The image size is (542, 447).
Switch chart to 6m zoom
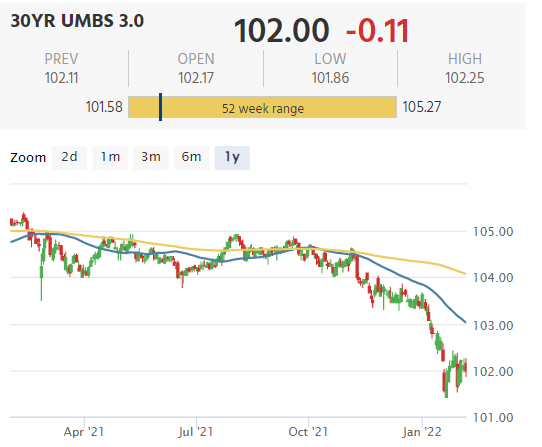(191, 158)
